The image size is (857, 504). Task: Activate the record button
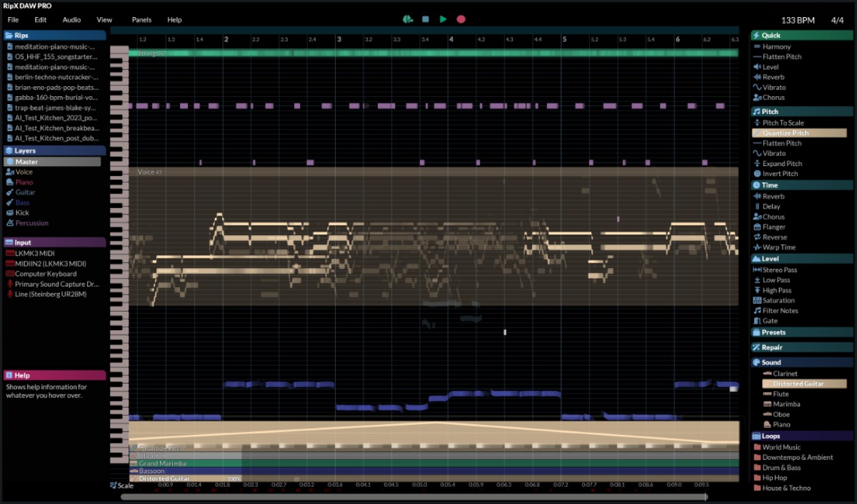460,19
